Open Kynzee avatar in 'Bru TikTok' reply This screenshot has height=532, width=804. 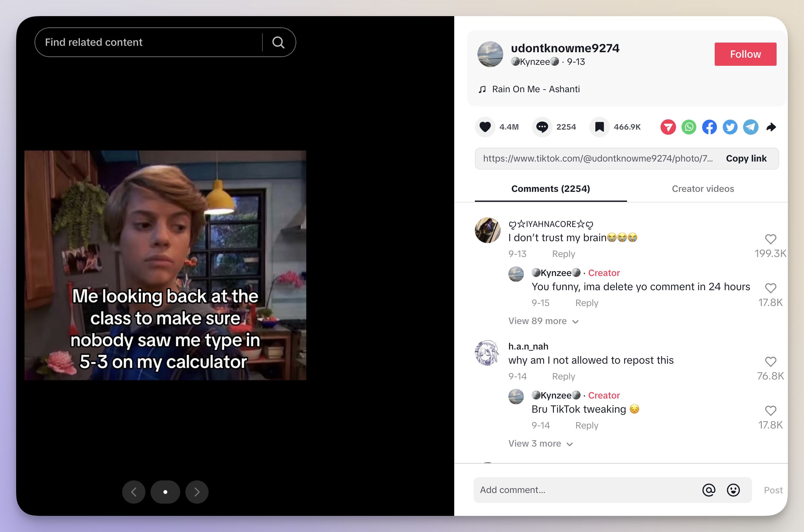pos(516,397)
